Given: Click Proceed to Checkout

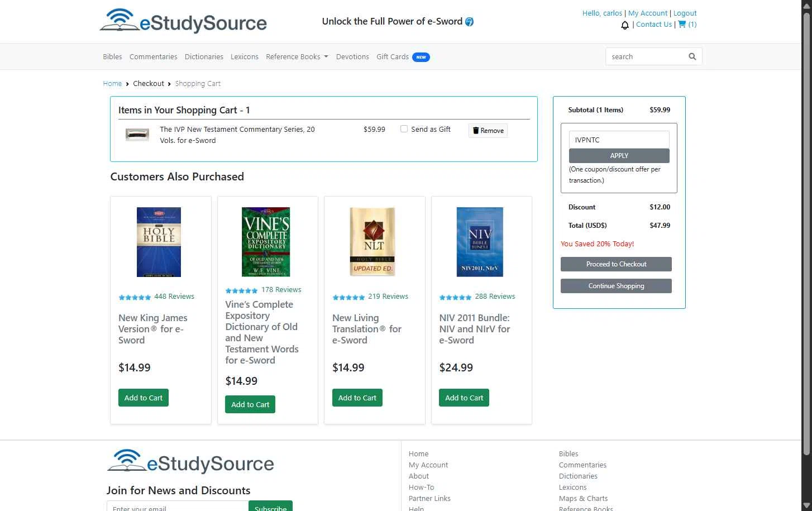Looking at the screenshot, I should (x=616, y=264).
